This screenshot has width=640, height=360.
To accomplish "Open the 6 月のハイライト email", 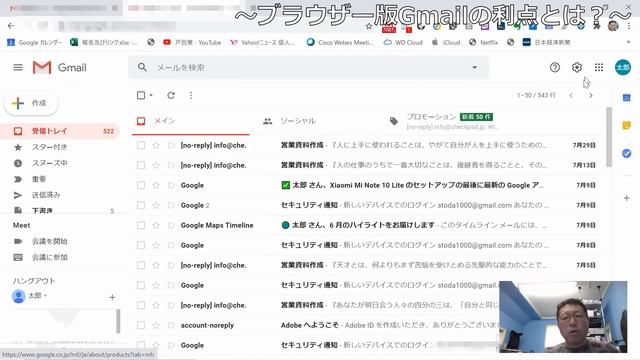I will (x=362, y=225).
